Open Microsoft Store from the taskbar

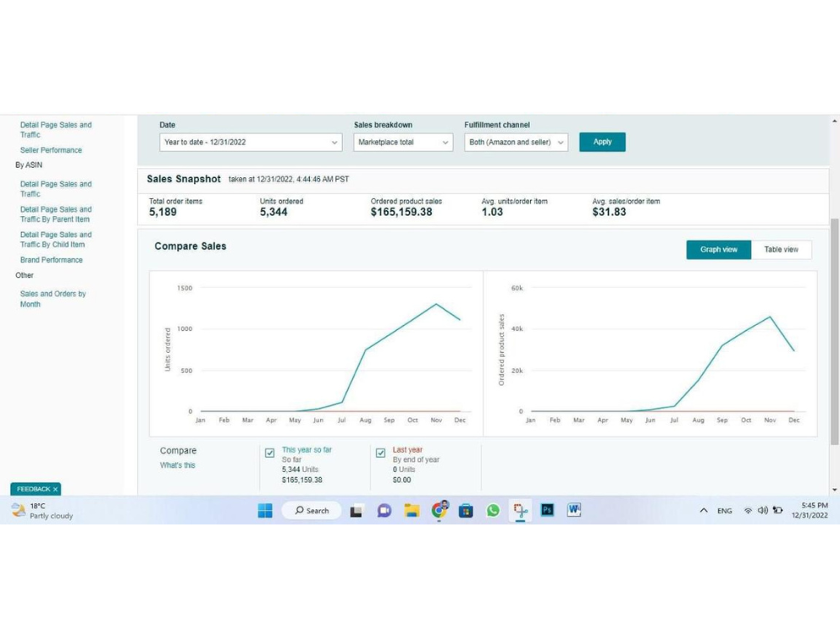click(466, 510)
